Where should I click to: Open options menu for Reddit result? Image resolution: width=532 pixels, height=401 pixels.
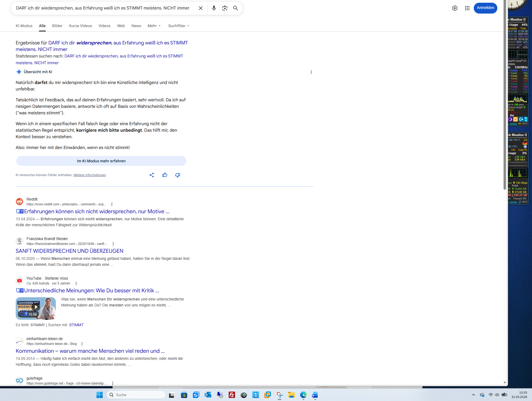(x=112, y=204)
